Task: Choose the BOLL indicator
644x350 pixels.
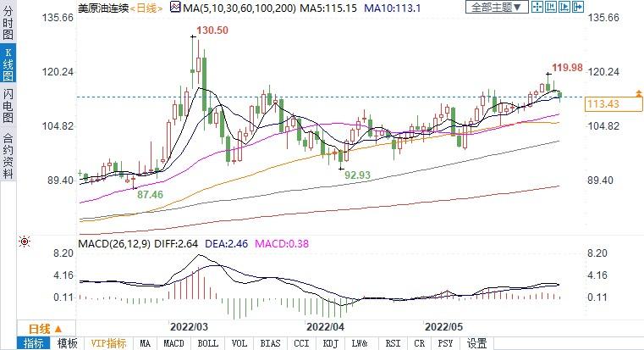Action: click(207, 343)
